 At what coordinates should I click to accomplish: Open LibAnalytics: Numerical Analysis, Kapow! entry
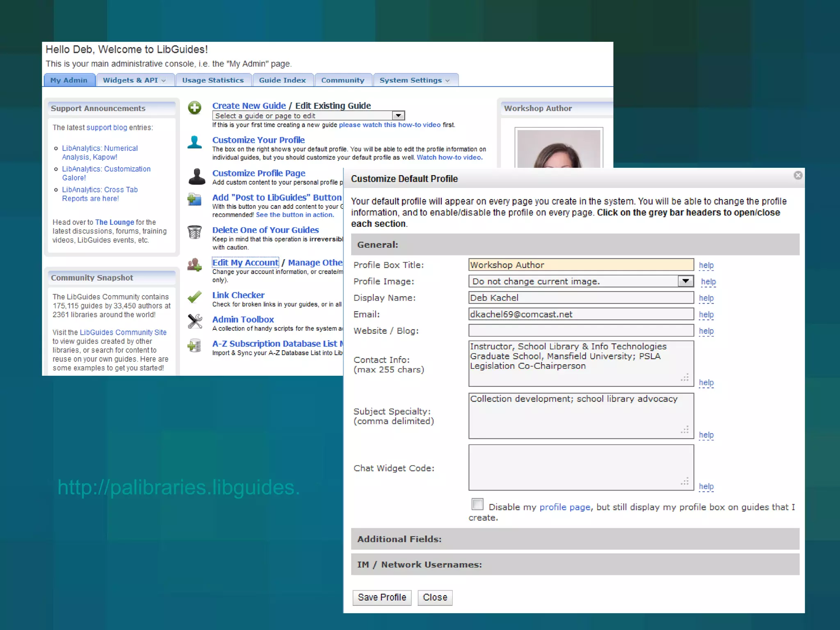pos(100,153)
